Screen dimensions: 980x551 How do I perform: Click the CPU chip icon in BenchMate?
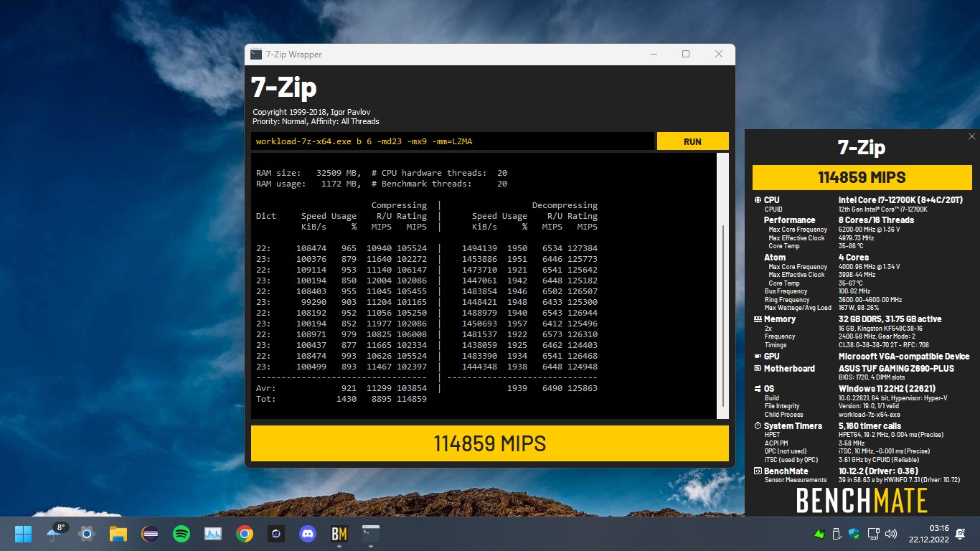point(758,200)
